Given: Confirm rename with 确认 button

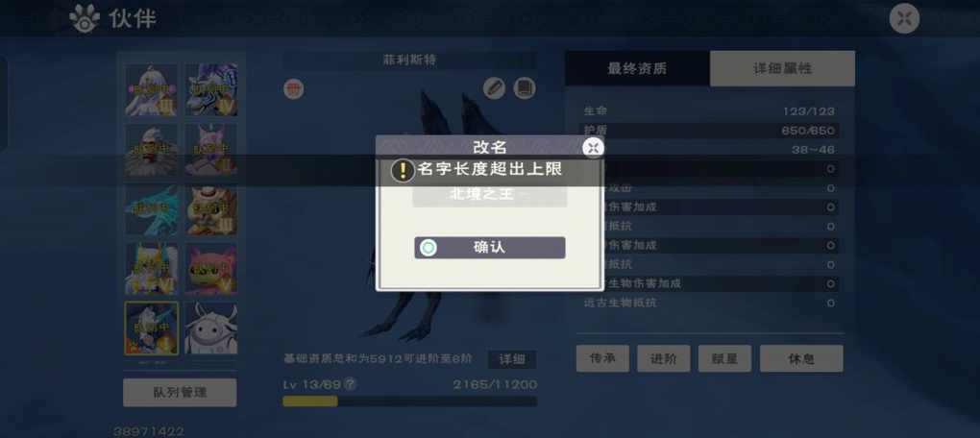Looking at the screenshot, I should pyautogui.click(x=490, y=248).
